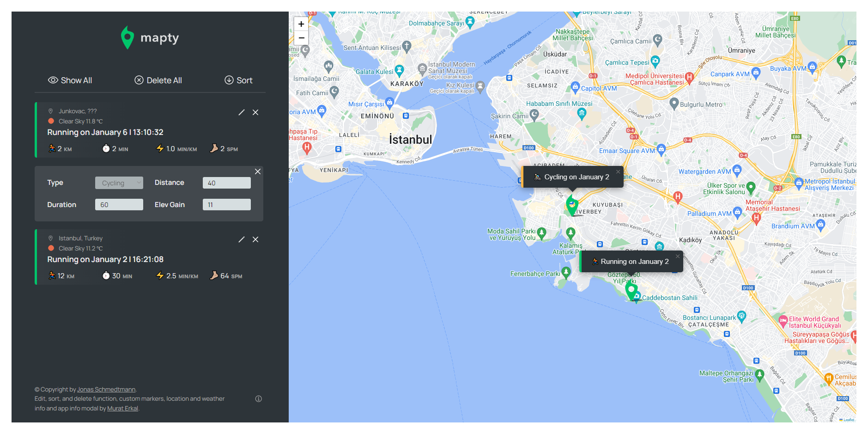Click the runner icon beside 12 KM
The image size is (868, 434).
click(52, 275)
